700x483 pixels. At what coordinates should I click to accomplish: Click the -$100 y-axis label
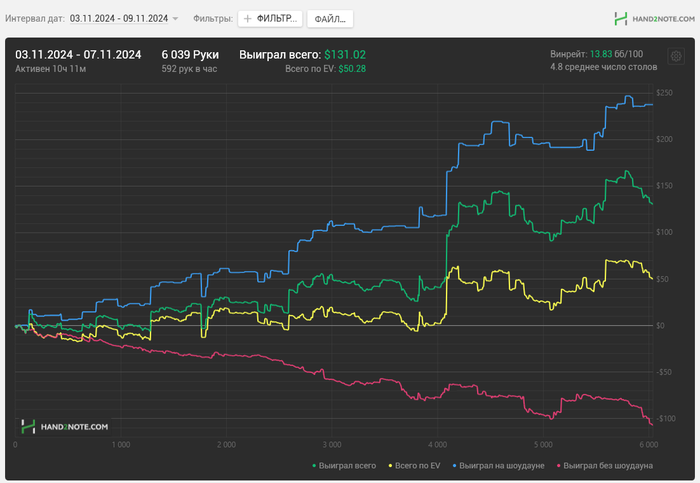point(666,419)
